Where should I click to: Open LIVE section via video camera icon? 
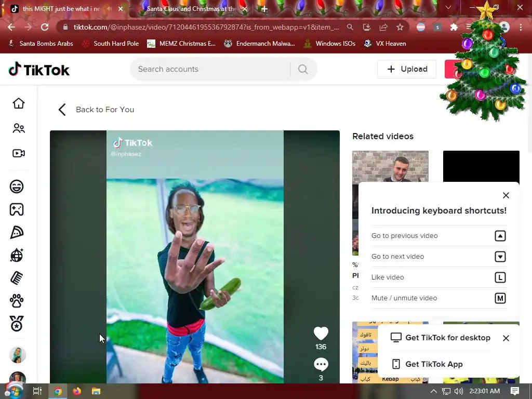point(19,153)
